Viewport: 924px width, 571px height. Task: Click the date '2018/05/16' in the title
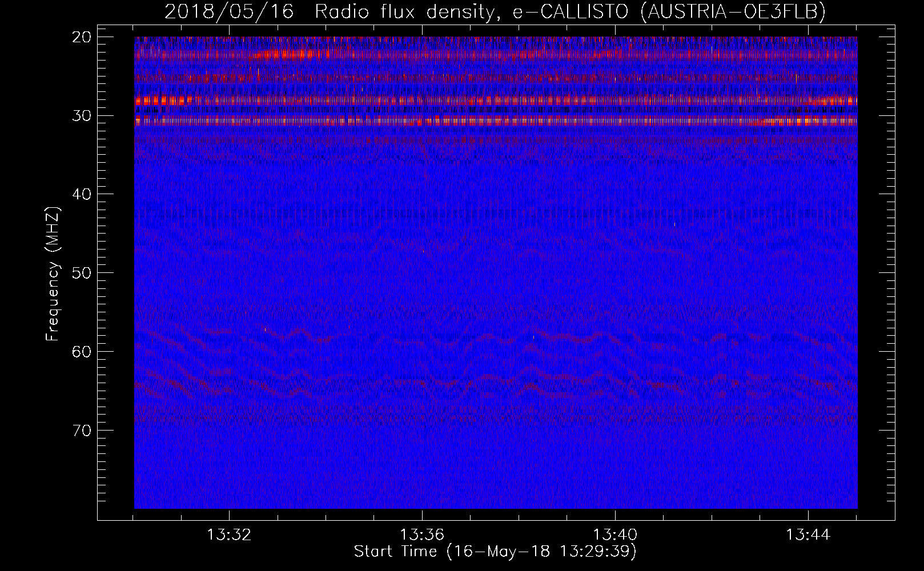[x=230, y=12]
